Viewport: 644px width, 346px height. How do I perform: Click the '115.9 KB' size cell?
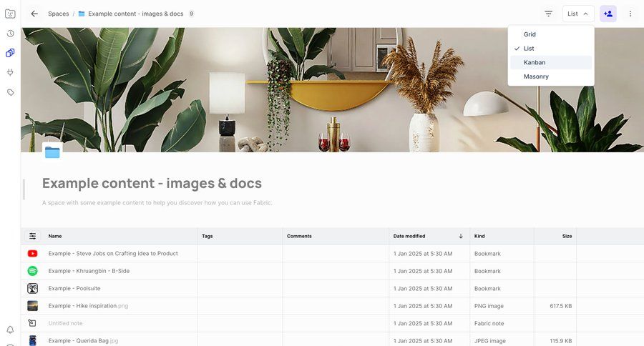click(x=560, y=341)
